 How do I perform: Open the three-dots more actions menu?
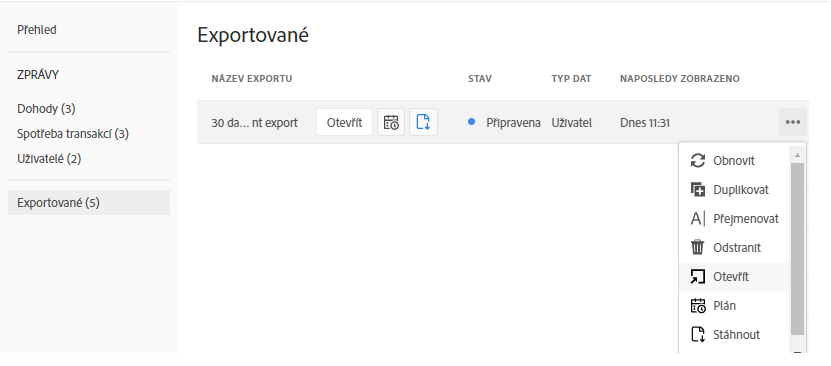(792, 122)
